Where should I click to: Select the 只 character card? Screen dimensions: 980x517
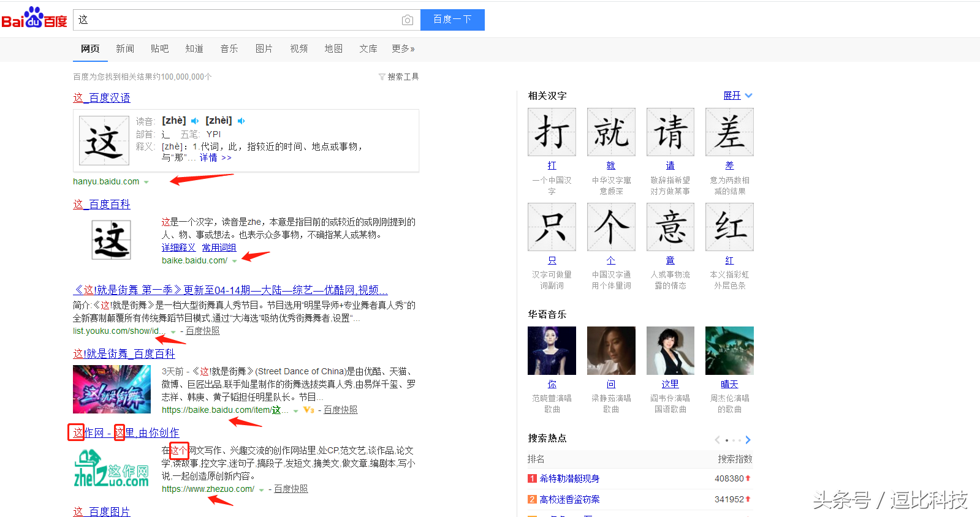click(552, 227)
